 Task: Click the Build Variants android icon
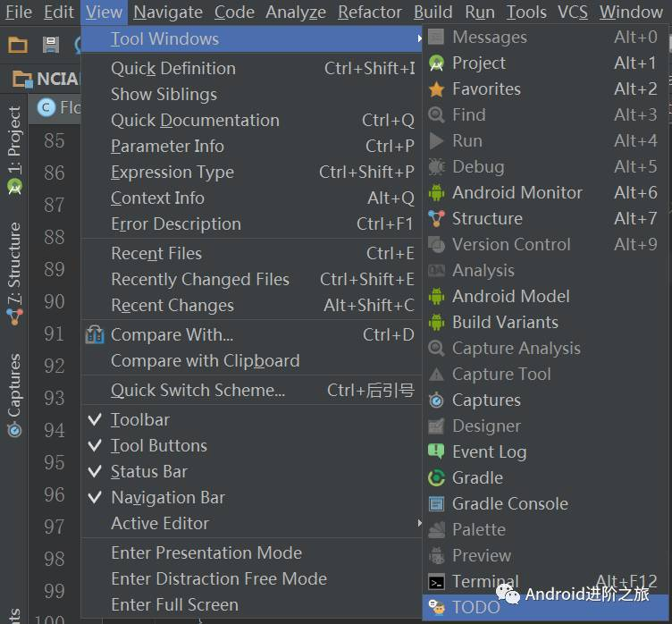coord(436,323)
